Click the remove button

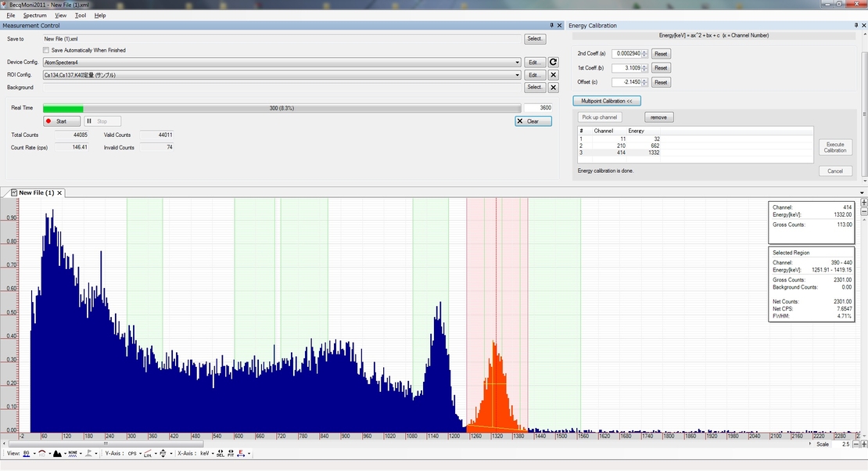tap(658, 117)
